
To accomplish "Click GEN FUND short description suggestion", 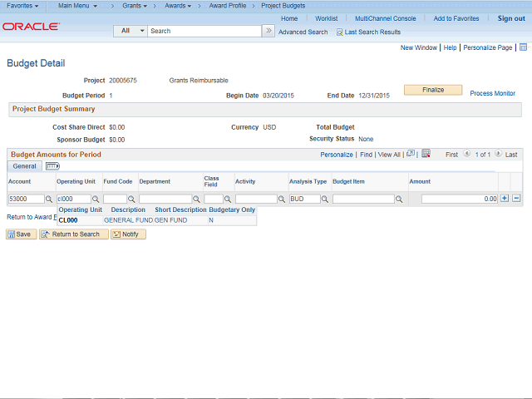I will click(170, 220).
